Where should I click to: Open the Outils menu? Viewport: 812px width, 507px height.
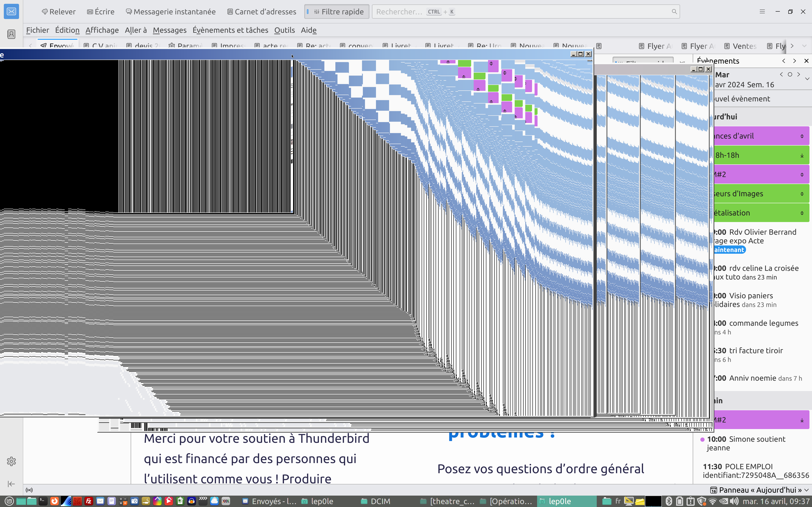[284, 30]
